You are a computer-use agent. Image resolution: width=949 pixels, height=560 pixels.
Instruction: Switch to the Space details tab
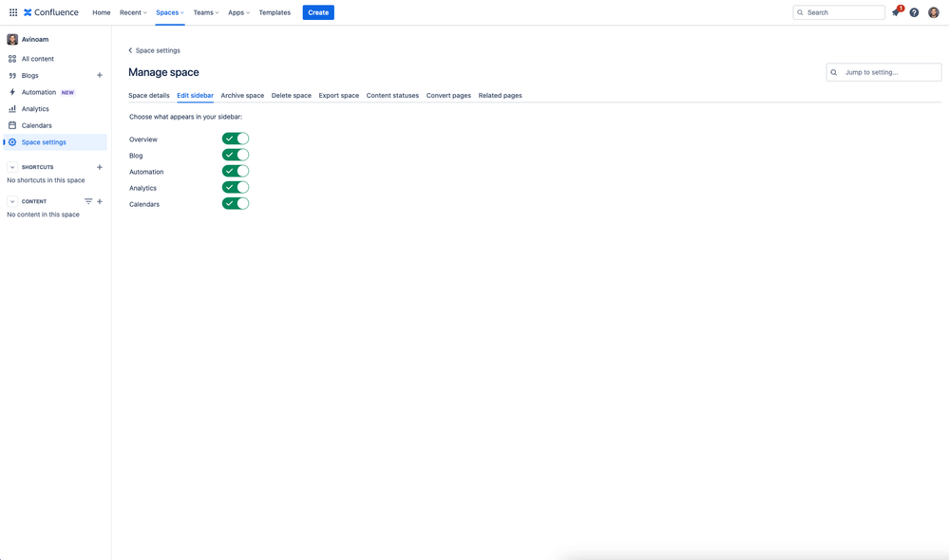pos(148,95)
